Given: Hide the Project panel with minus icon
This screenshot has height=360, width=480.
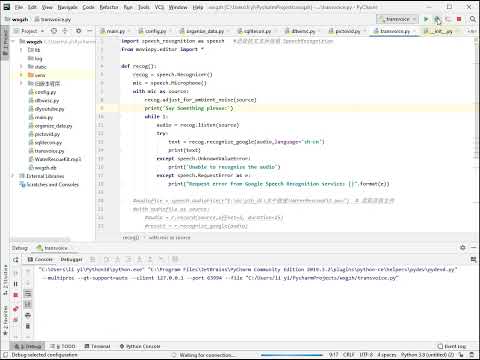Looking at the screenshot, I should click(90, 31).
